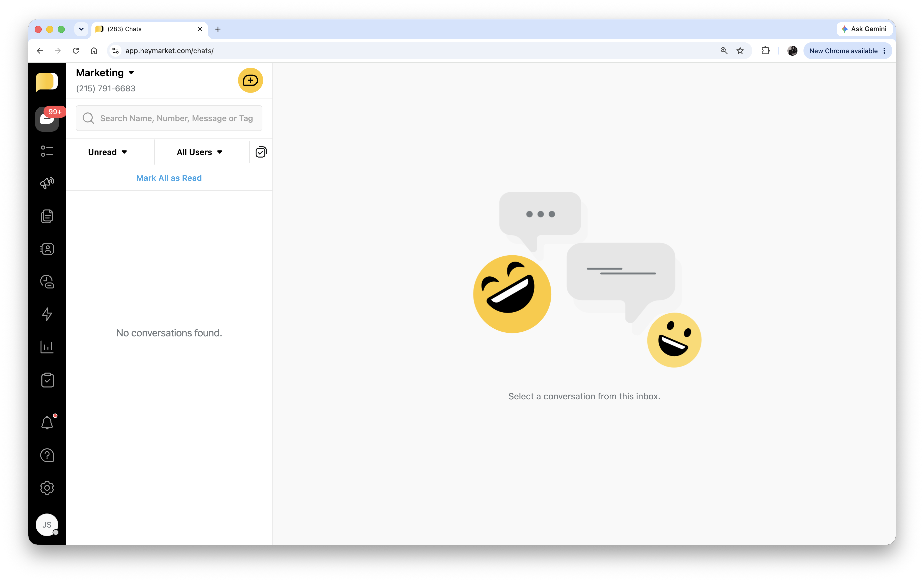Image resolution: width=924 pixels, height=582 pixels.
Task: Open the templates documents icon
Action: (x=47, y=216)
